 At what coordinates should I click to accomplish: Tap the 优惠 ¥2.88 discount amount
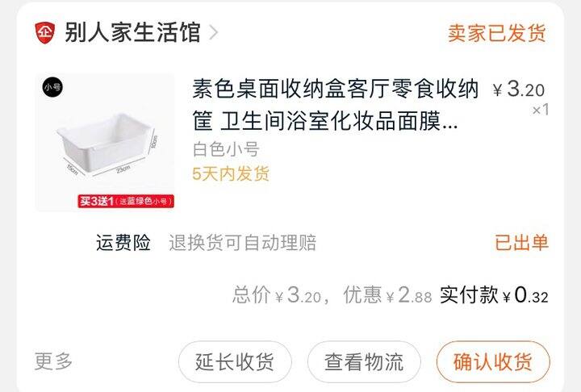point(387,295)
